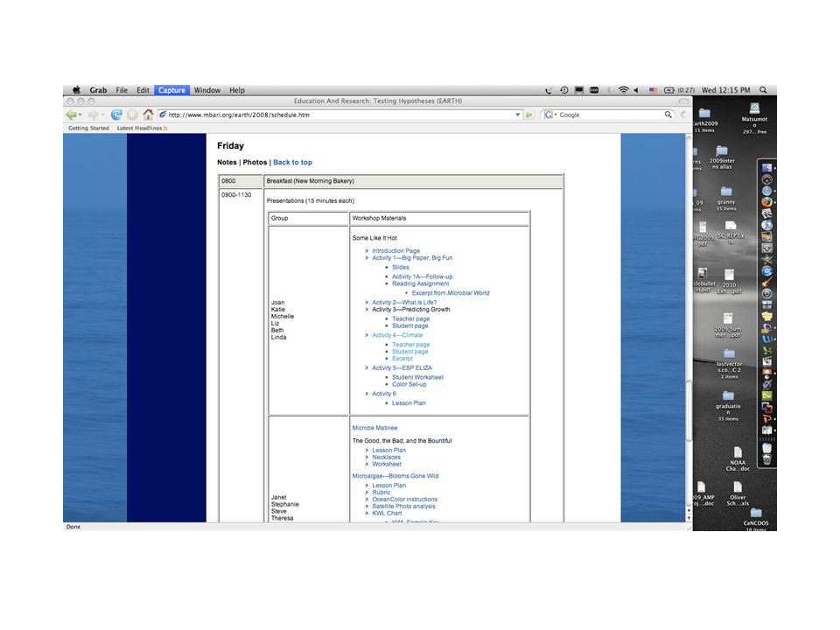
Task: Follow the Back to top link
Action: tap(292, 163)
